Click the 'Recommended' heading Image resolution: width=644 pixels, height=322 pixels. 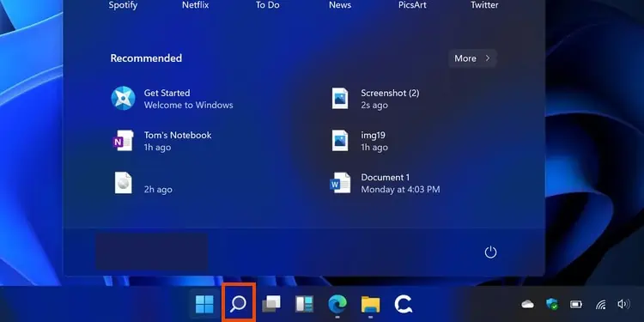[146, 58]
